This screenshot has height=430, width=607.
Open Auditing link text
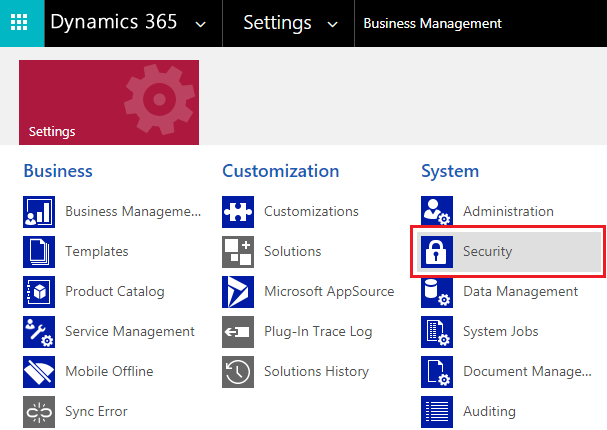489,411
